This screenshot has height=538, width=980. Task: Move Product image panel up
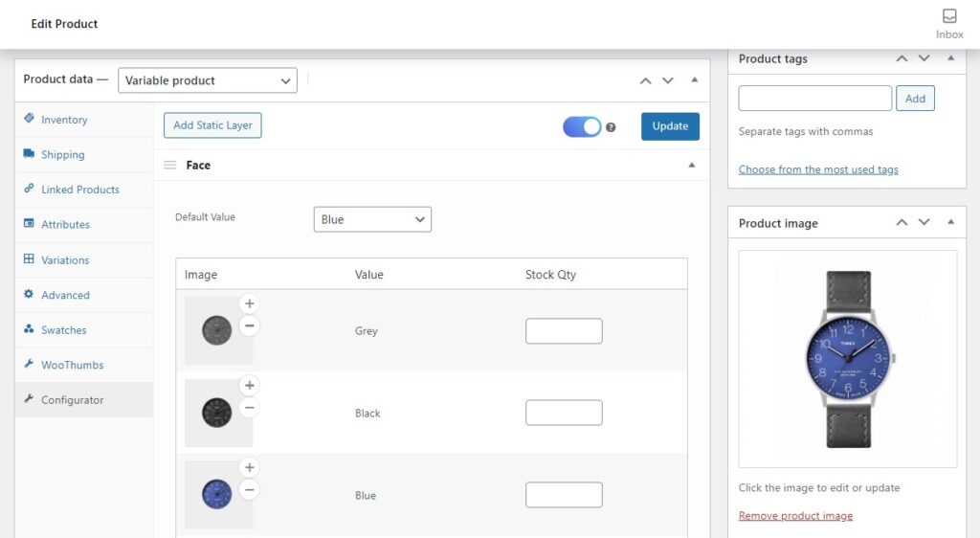(902, 222)
